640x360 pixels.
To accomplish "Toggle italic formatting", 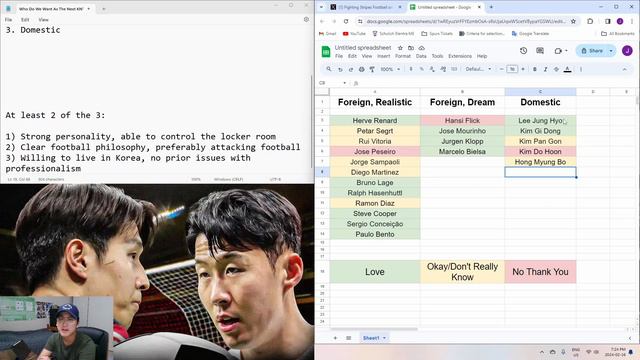I will pos(545,69).
